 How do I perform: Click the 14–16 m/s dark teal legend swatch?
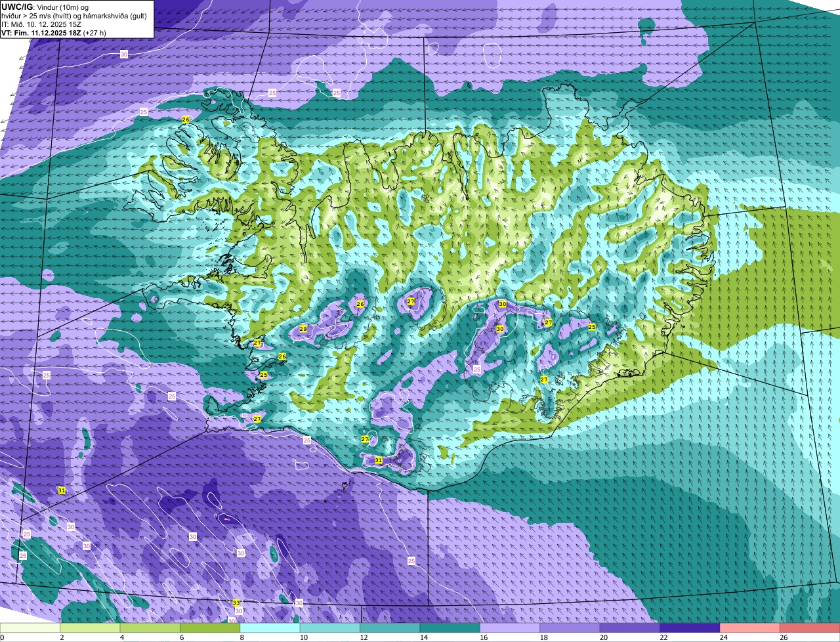tap(450, 628)
